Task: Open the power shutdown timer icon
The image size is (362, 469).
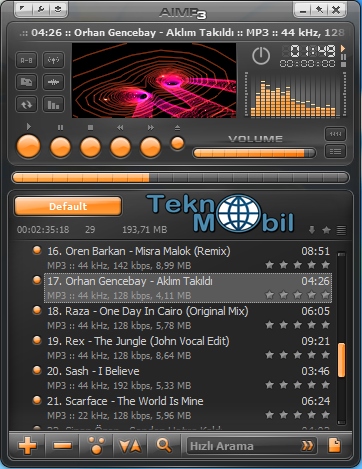Action: tap(261, 56)
